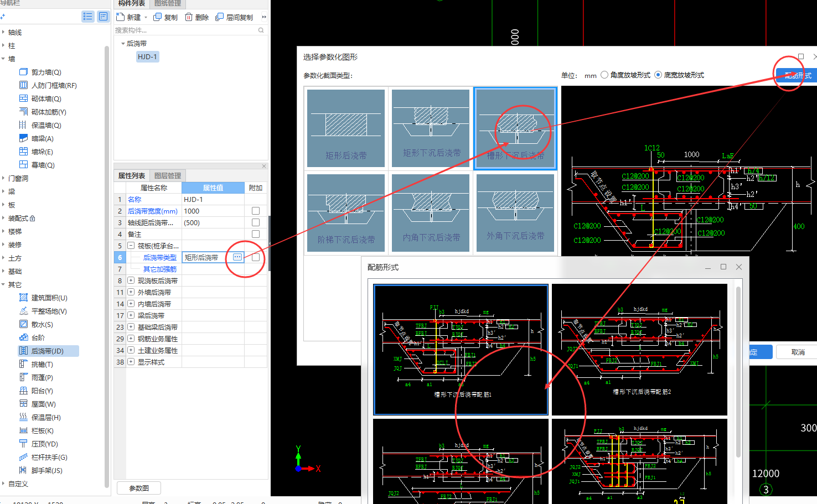Click the 删除 delete toolbar button
Image resolution: width=817 pixels, height=504 pixels.
pyautogui.click(x=197, y=17)
